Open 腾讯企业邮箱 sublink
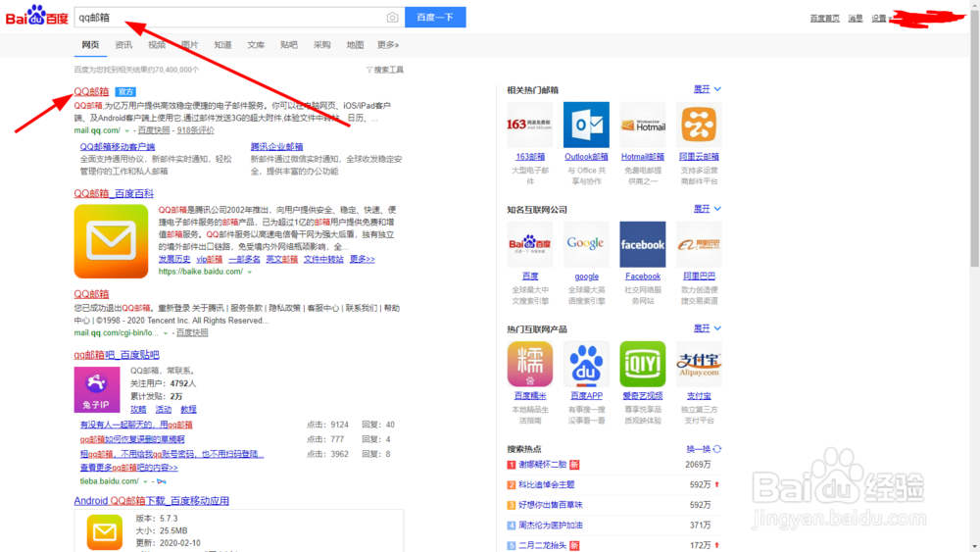980x552 pixels. pyautogui.click(x=277, y=147)
